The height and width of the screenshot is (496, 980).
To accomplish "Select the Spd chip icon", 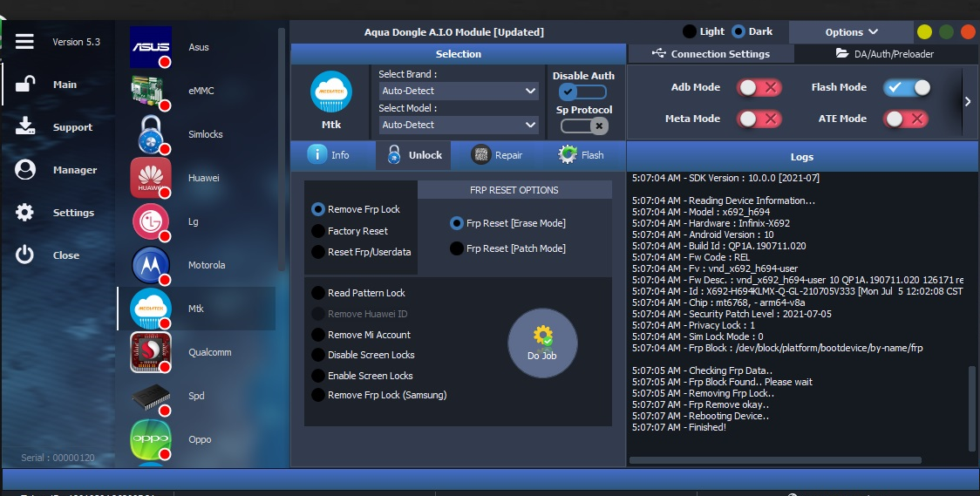I will click(151, 396).
